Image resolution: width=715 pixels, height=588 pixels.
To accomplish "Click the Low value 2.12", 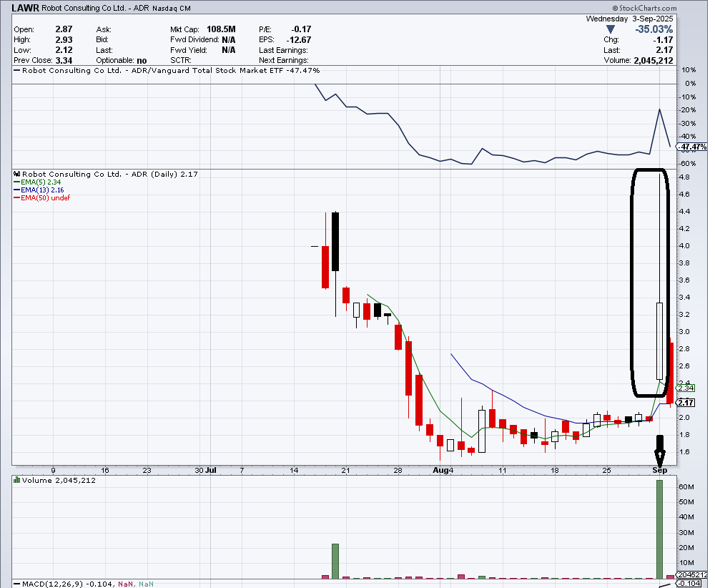I will point(64,50).
